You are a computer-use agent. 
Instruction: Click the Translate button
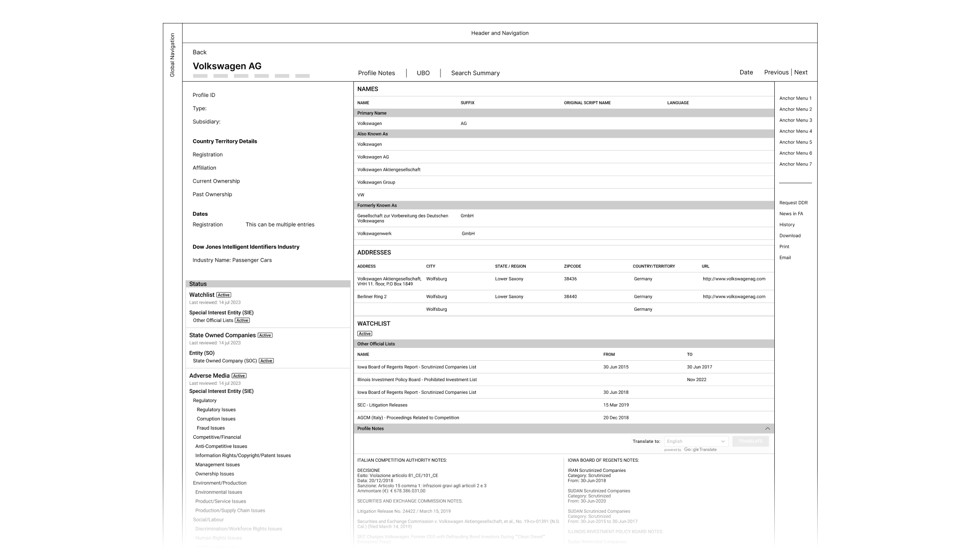click(750, 441)
